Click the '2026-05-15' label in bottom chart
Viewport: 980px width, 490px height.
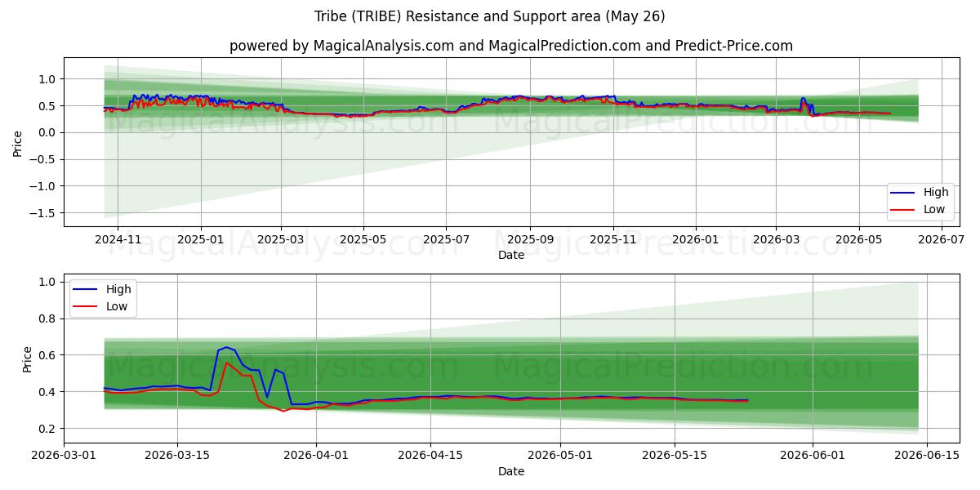coord(674,457)
